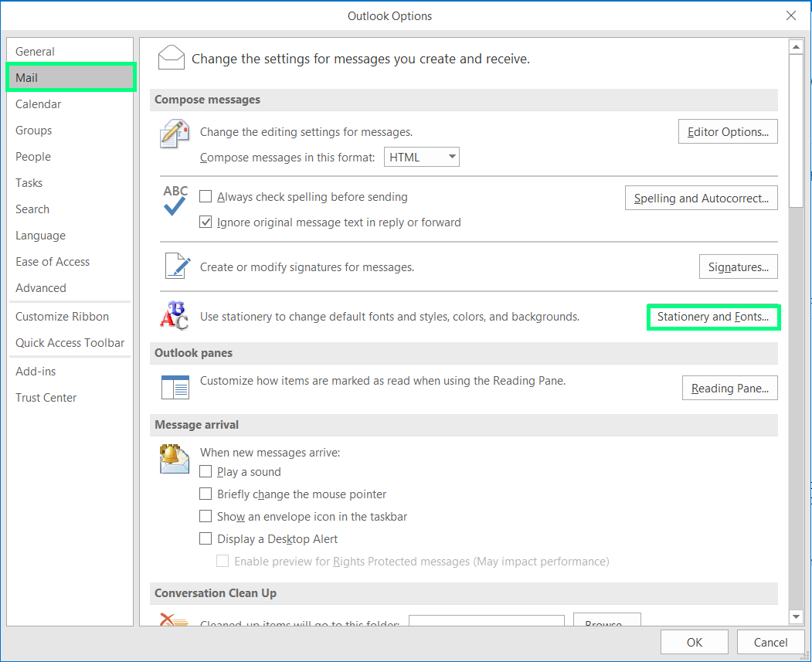Open the Tasks options page
The image size is (812, 662).
[x=70, y=183]
